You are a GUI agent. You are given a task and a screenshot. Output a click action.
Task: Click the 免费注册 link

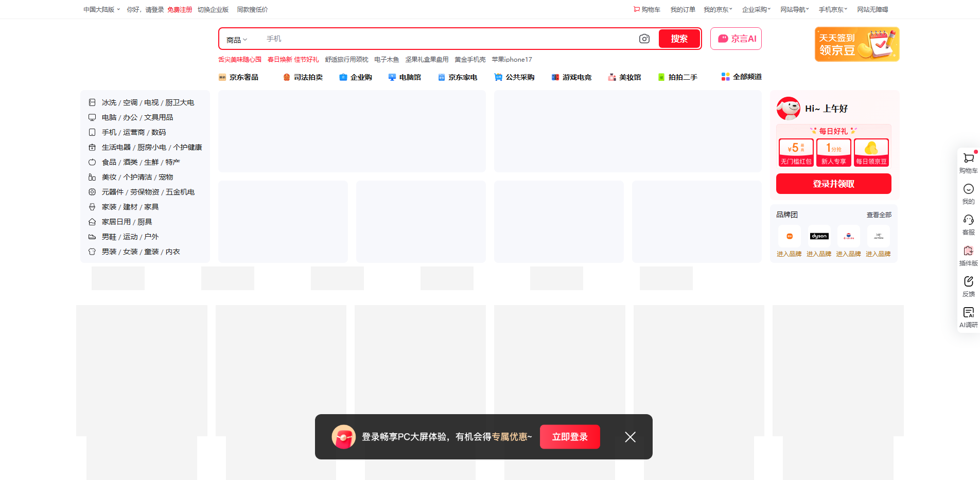(x=180, y=9)
